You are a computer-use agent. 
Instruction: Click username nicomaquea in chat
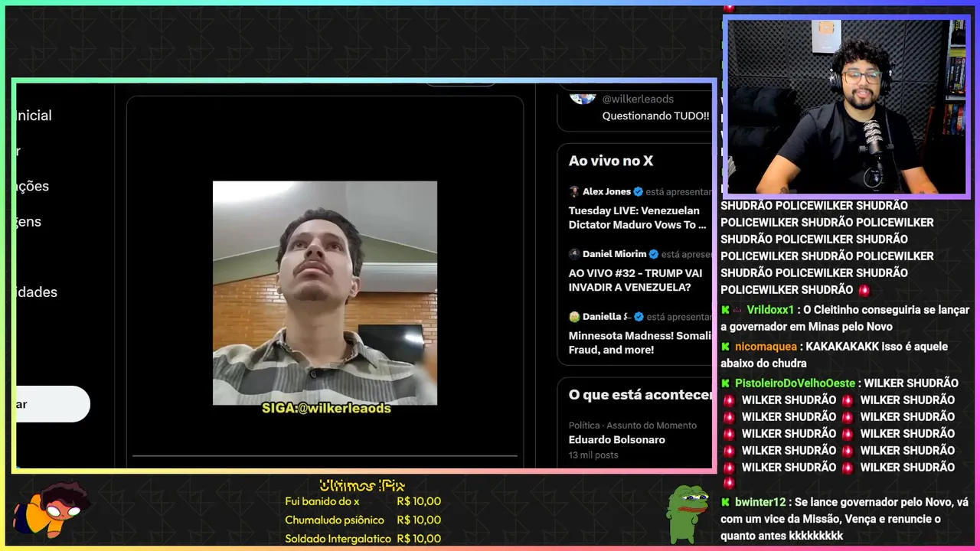[766, 347]
